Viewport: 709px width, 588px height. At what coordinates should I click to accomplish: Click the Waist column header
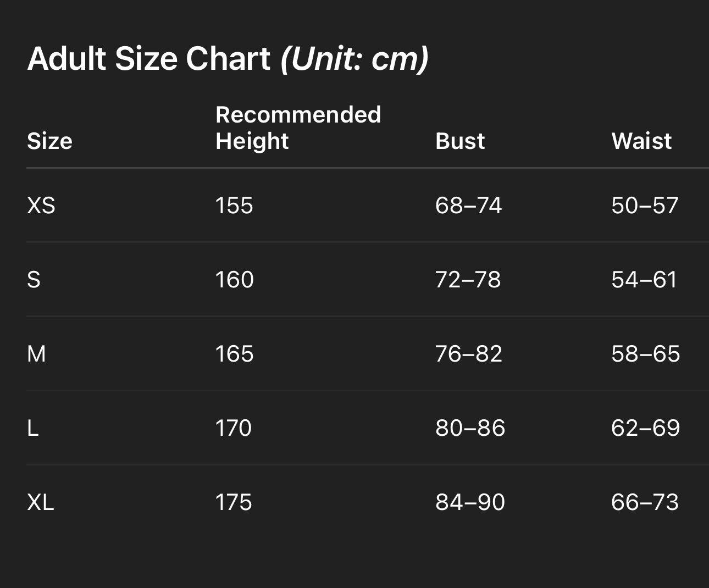pos(641,141)
